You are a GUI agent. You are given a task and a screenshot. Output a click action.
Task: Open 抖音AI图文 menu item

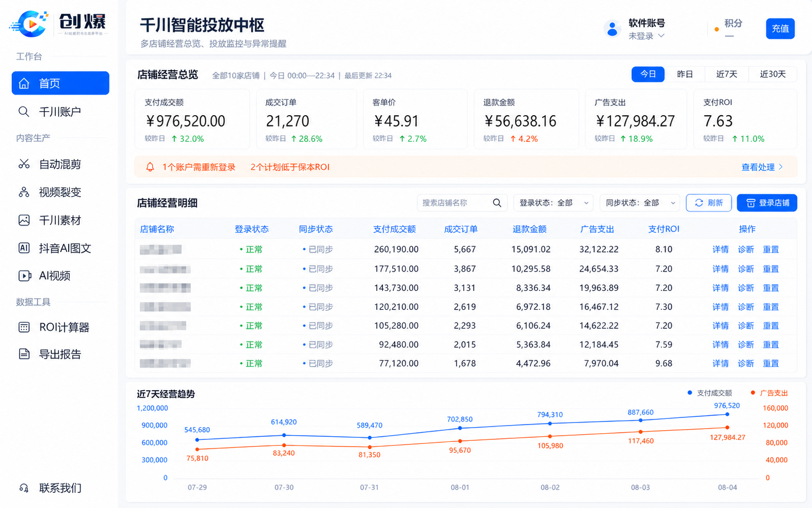click(x=60, y=248)
